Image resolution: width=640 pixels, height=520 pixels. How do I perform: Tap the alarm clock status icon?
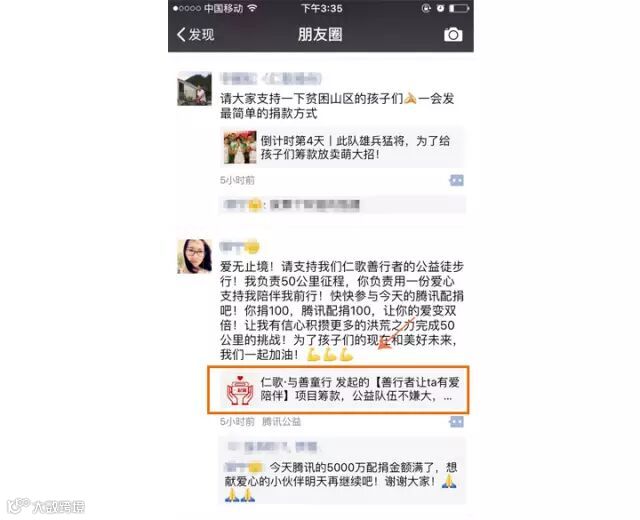click(x=440, y=8)
